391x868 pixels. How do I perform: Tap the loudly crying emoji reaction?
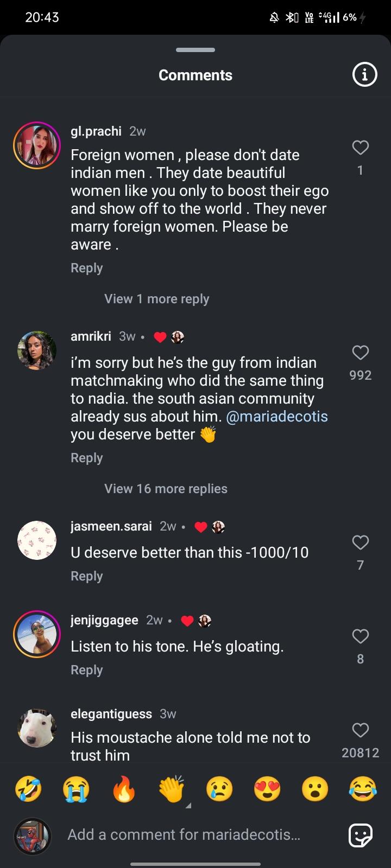point(76,789)
